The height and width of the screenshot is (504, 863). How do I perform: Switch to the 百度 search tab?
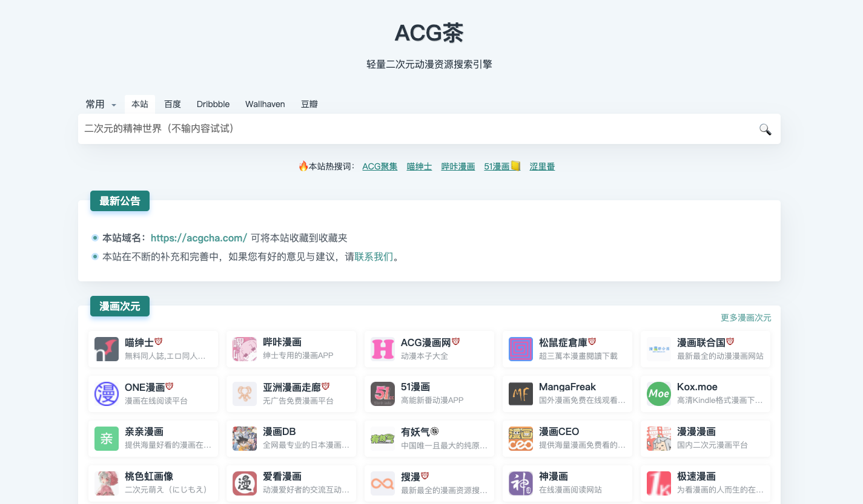tap(173, 104)
